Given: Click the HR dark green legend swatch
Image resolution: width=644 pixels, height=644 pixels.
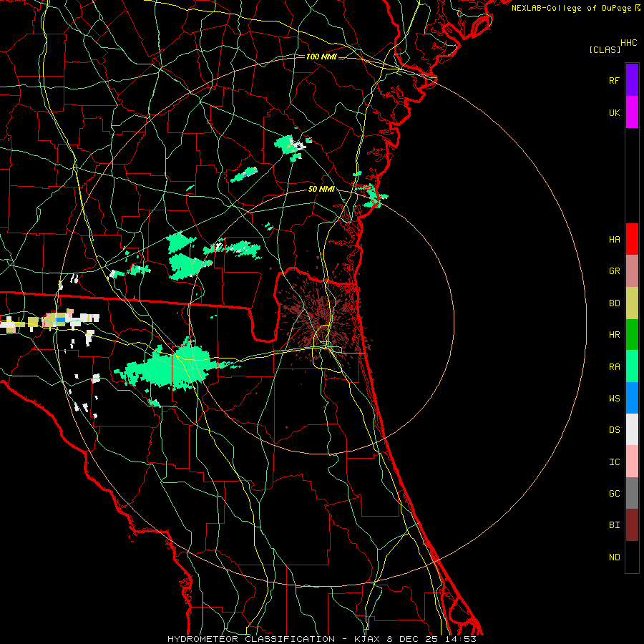Looking at the screenshot, I should pyautogui.click(x=632, y=335).
